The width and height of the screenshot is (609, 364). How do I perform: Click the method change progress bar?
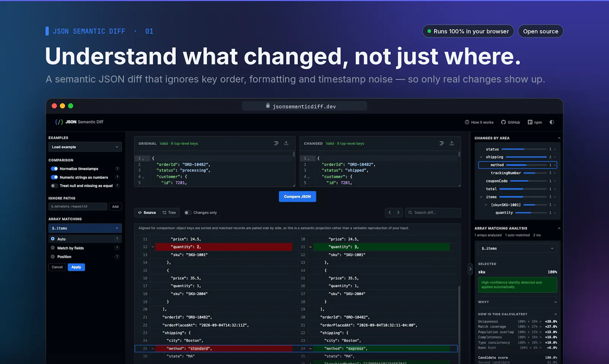click(x=526, y=165)
